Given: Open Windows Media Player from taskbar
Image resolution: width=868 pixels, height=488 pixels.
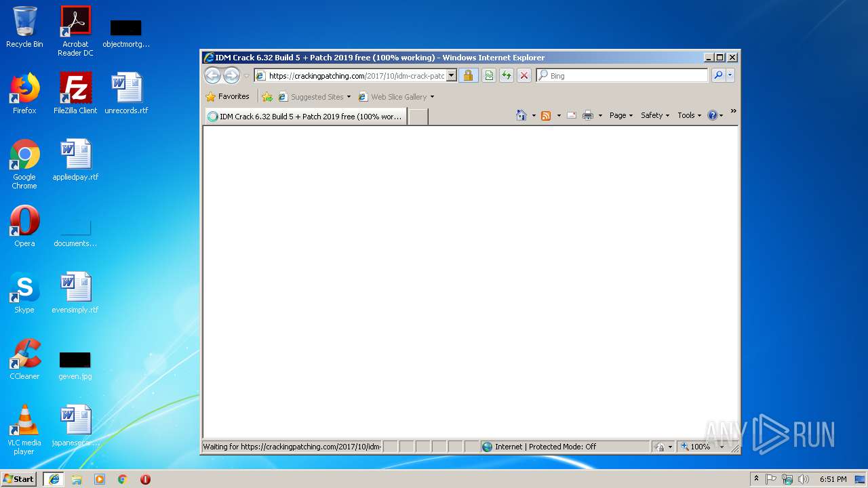Looking at the screenshot, I should click(100, 479).
